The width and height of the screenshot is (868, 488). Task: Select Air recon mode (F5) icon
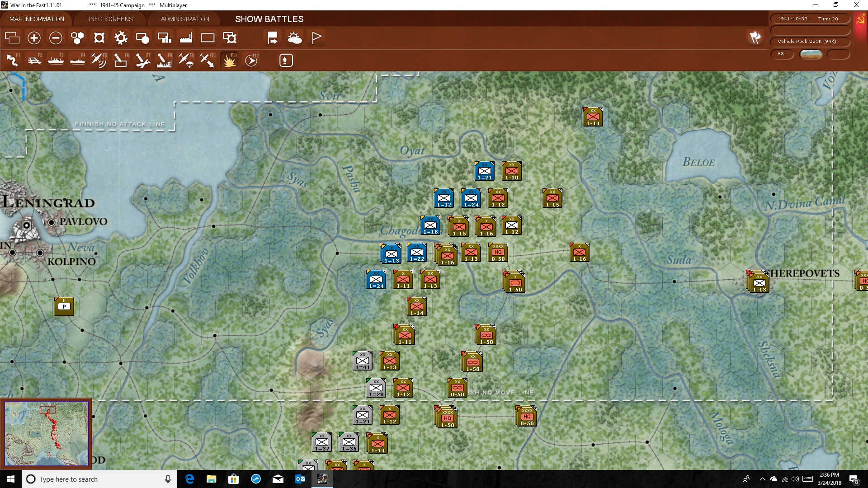point(99,60)
